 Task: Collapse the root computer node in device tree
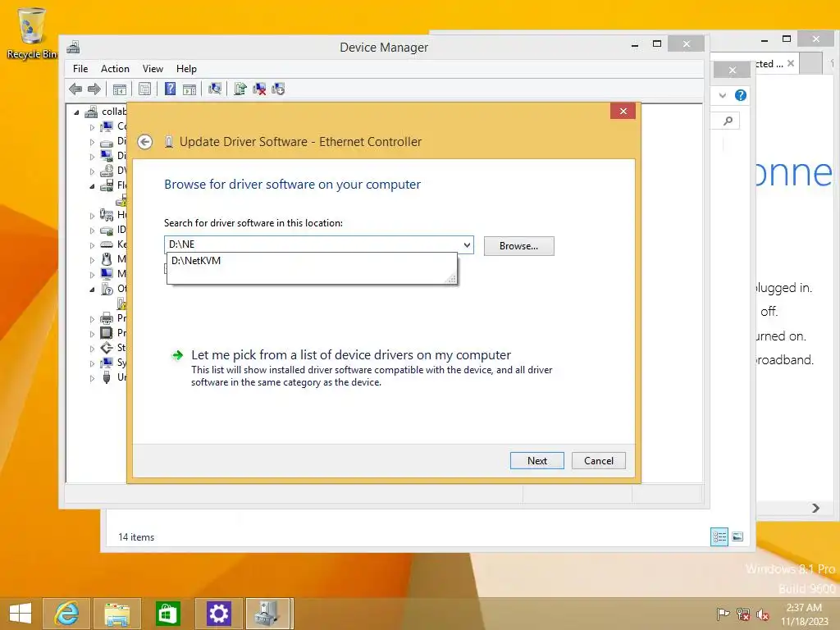76,112
